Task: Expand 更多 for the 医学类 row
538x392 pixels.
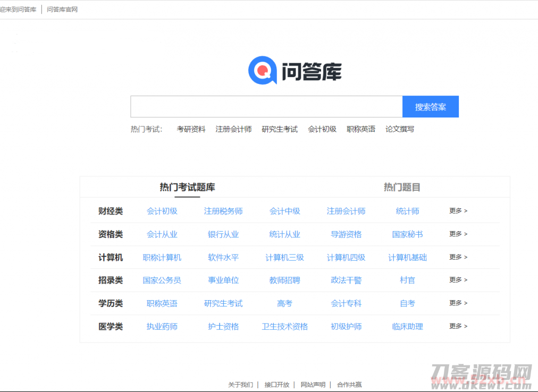Action: click(x=457, y=326)
